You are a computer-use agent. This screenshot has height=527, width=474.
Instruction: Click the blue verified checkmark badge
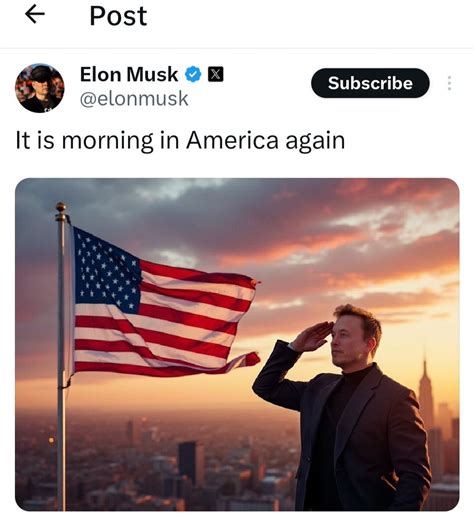click(x=193, y=74)
